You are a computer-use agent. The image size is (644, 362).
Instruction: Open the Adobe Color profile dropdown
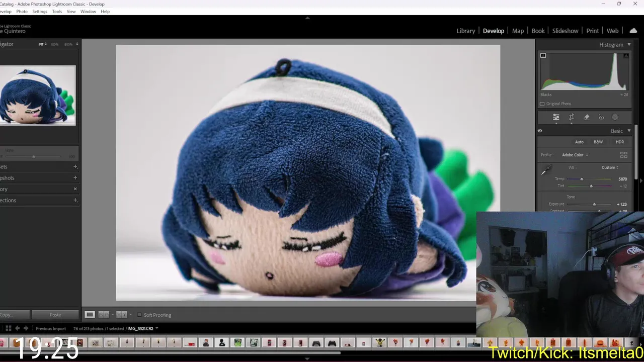(575, 155)
